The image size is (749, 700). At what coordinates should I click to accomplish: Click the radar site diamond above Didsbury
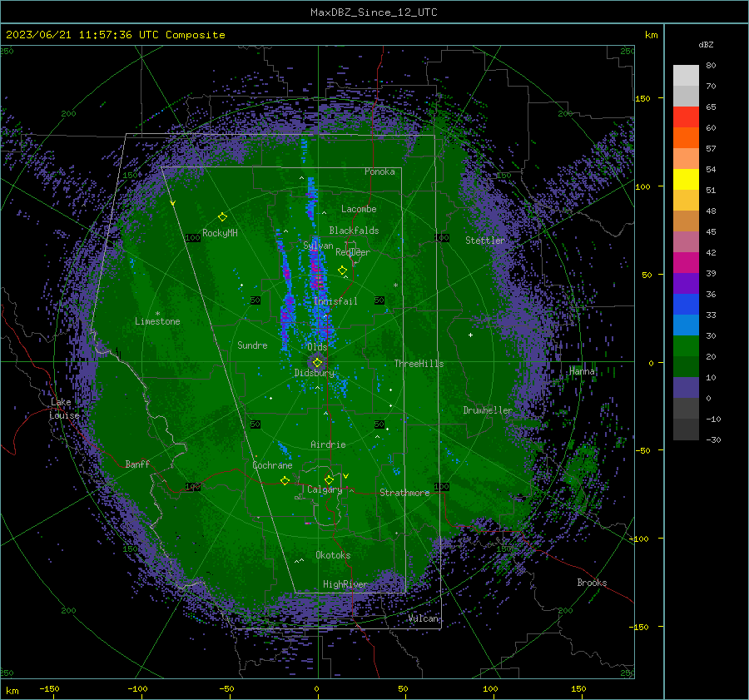click(x=318, y=363)
